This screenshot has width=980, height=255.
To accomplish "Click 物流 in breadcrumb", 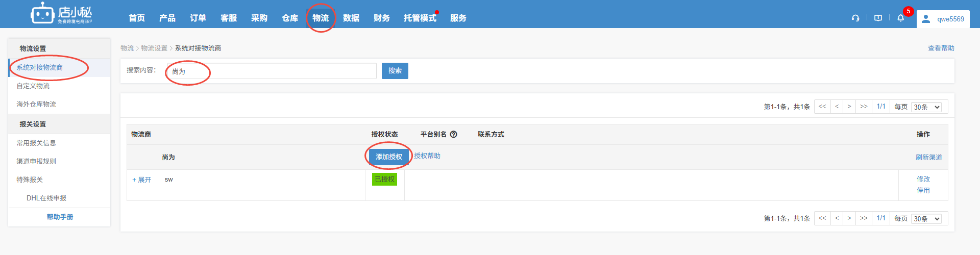I will tap(127, 48).
